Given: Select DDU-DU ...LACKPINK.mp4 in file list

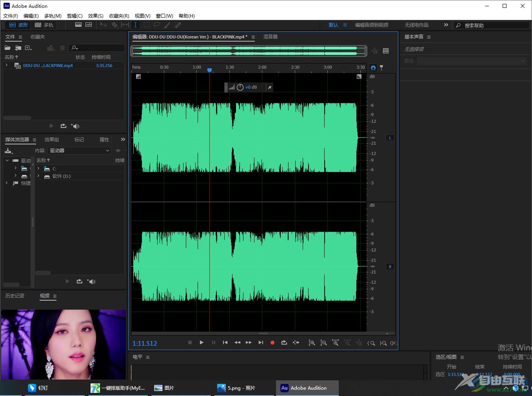Looking at the screenshot, I should pyautogui.click(x=47, y=66).
